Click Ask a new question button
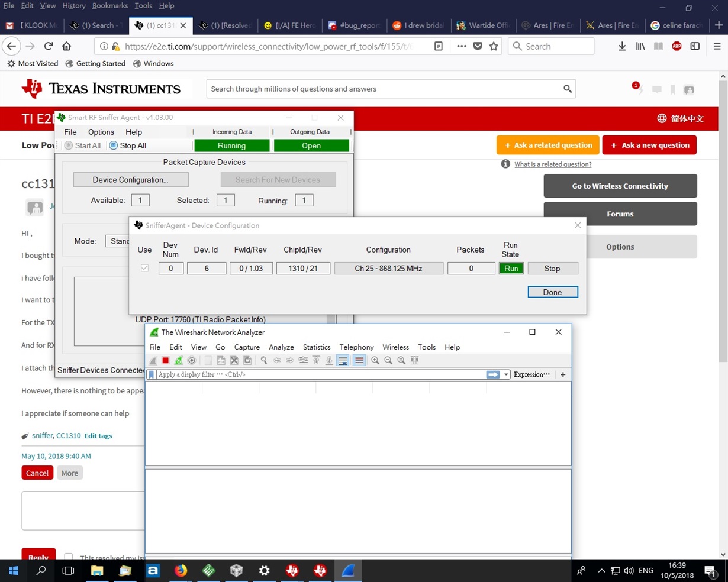The width and height of the screenshot is (728, 582). click(x=649, y=145)
